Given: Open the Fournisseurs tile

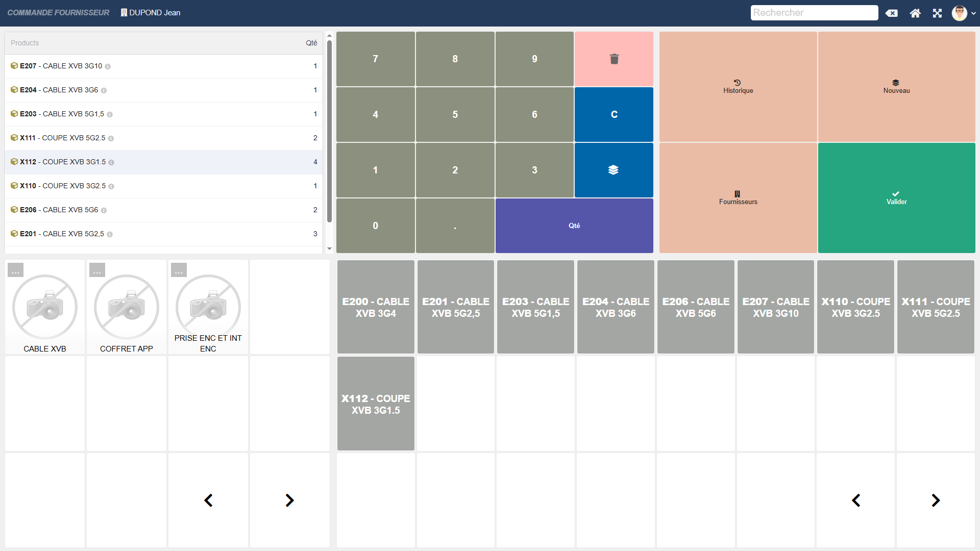Looking at the screenshot, I should (738, 198).
